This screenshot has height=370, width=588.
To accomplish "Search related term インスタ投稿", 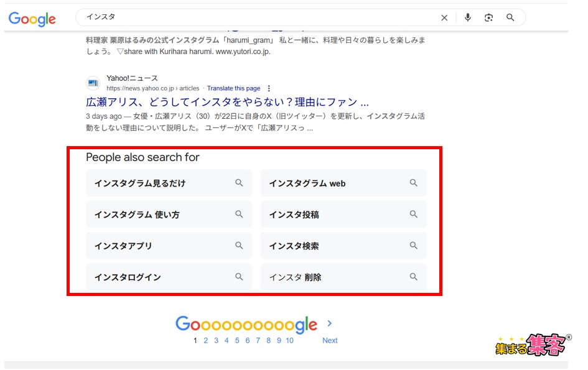I will (x=343, y=214).
